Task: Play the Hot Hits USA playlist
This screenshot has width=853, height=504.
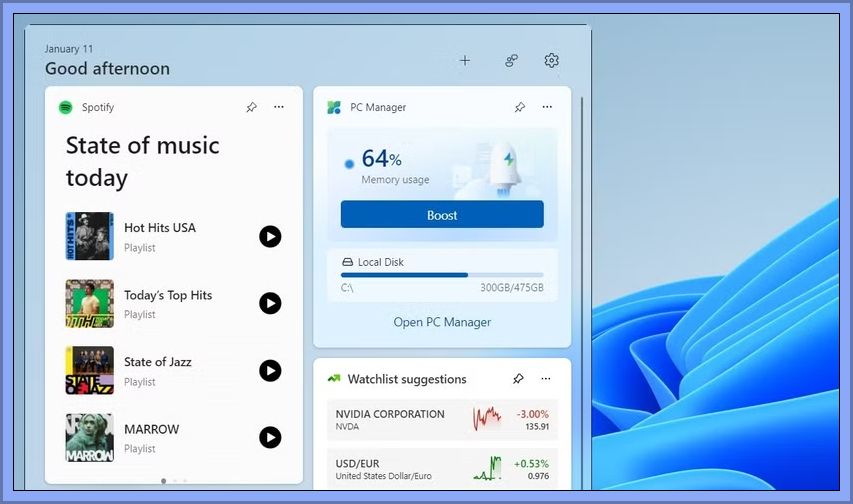Action: [x=270, y=237]
